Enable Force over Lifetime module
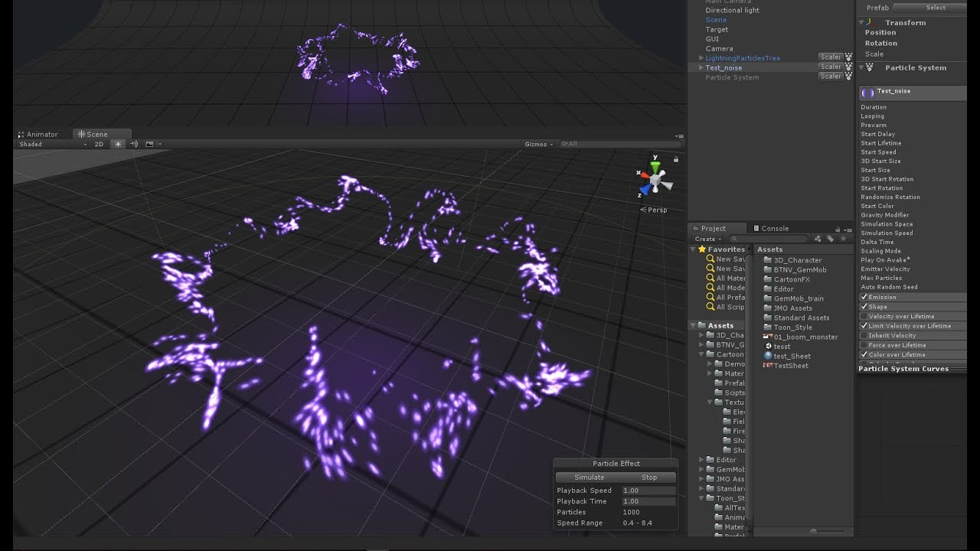 (x=864, y=345)
